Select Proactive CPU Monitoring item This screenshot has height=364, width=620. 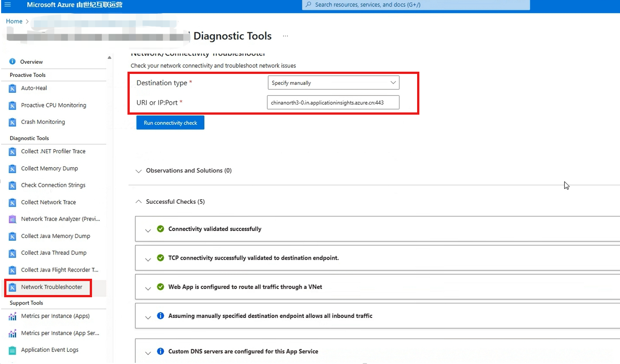[54, 105]
